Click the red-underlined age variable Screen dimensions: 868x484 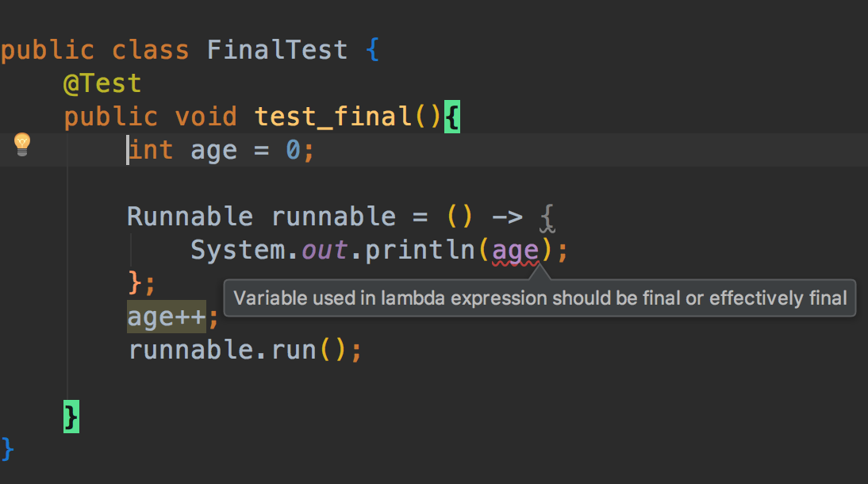516,251
